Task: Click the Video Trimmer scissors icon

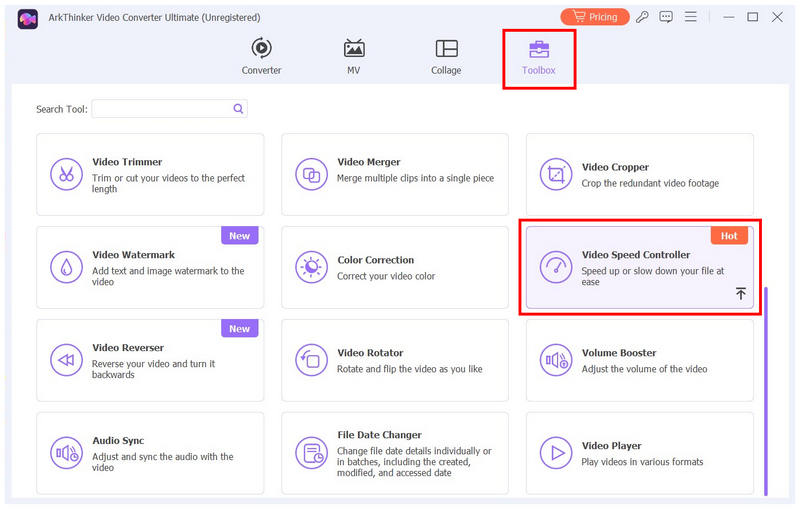Action: [66, 174]
